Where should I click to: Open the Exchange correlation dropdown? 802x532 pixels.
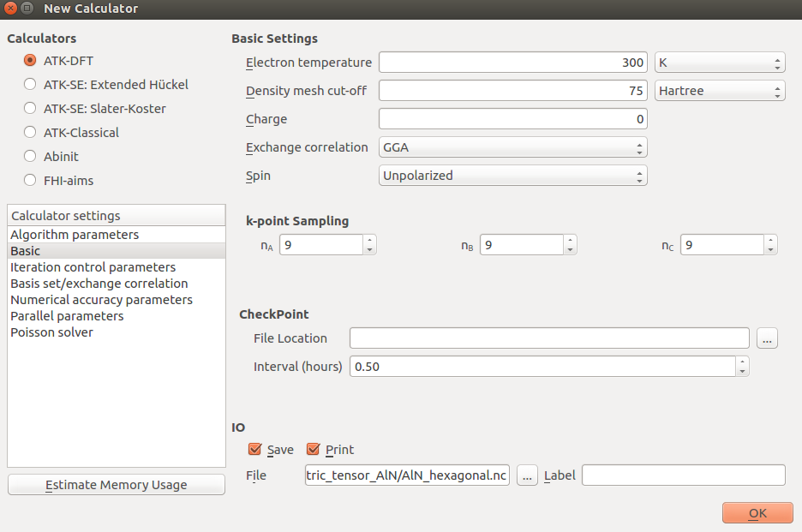(x=513, y=147)
